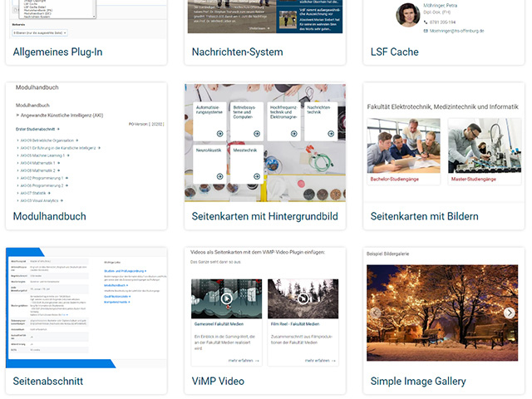Viewport: 532px width, 399px height.
Task: Click the phone icon next to 0781 number
Action: pyautogui.click(x=426, y=22)
